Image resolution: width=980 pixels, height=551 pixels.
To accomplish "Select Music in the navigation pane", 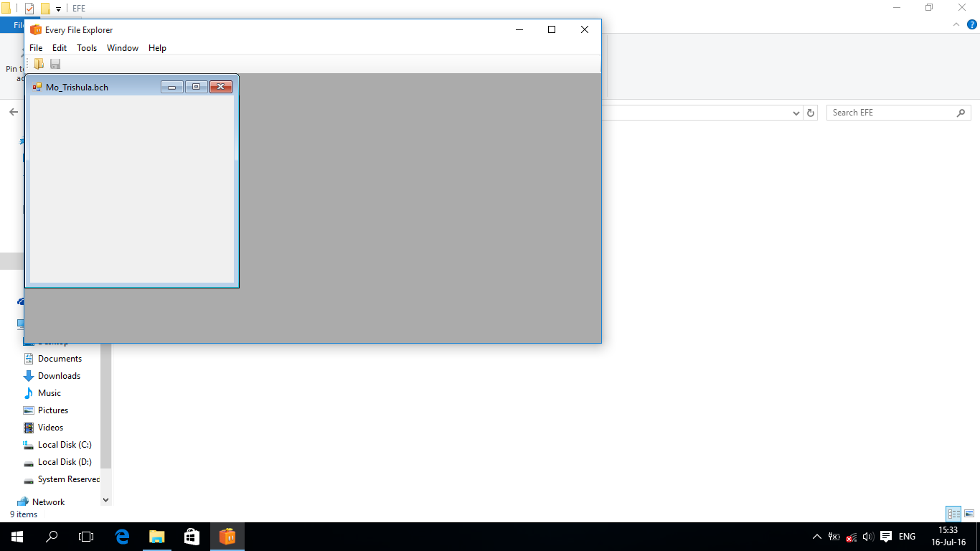I will (x=50, y=393).
